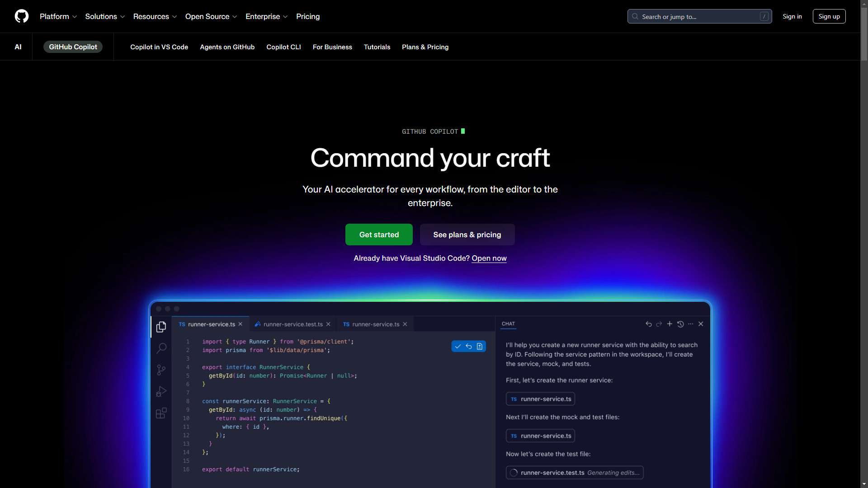Viewport: 868px width, 488px height.
Task: Click the GitHub logo icon
Action: point(22,16)
